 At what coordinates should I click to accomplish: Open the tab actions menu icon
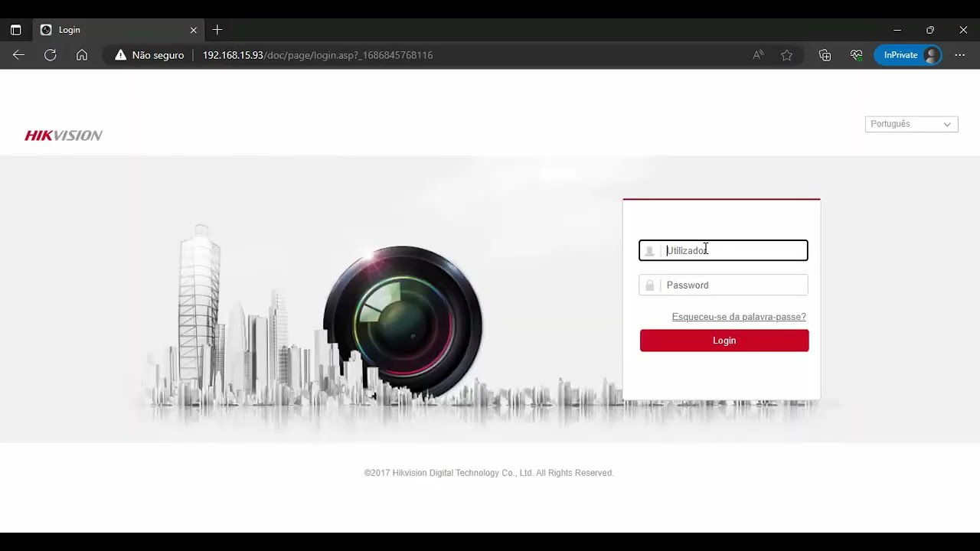pyautogui.click(x=15, y=30)
